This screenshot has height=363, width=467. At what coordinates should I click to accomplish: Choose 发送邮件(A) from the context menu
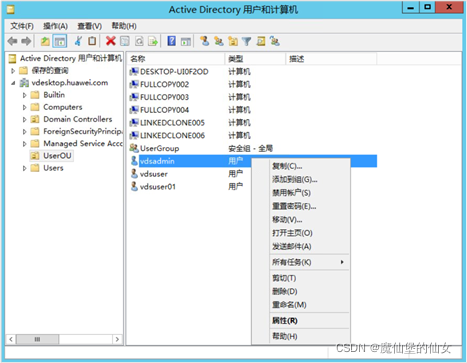click(301, 246)
